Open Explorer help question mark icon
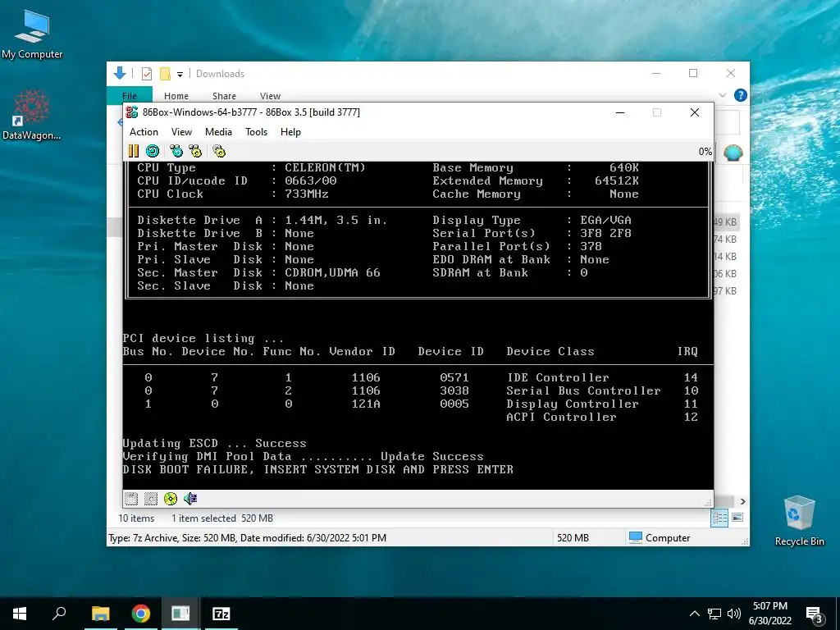Viewport: 840px width, 630px height. 741,95
